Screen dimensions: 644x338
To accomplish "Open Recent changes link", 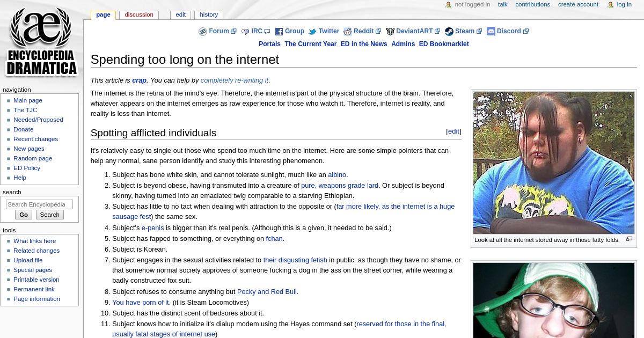I will (35, 139).
